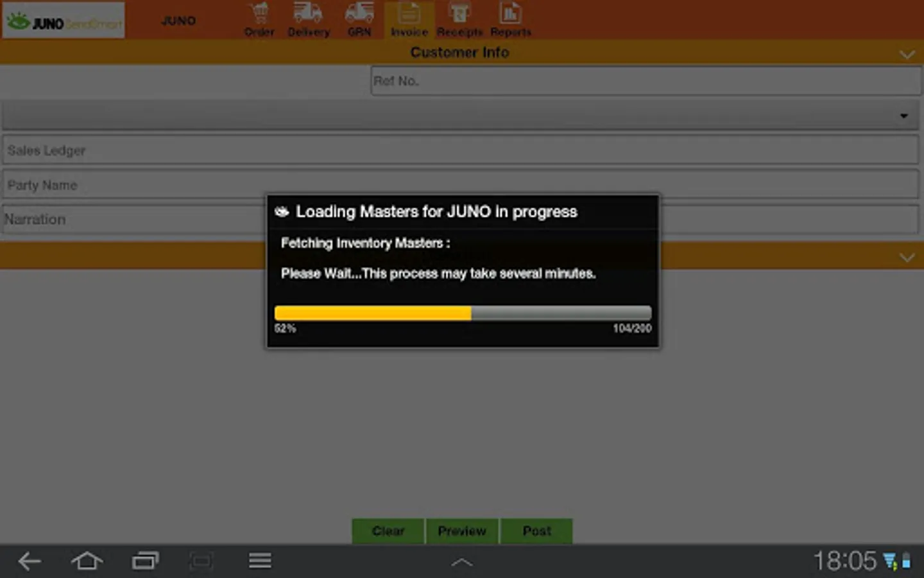Click the dialog title eye icon

pos(282,212)
